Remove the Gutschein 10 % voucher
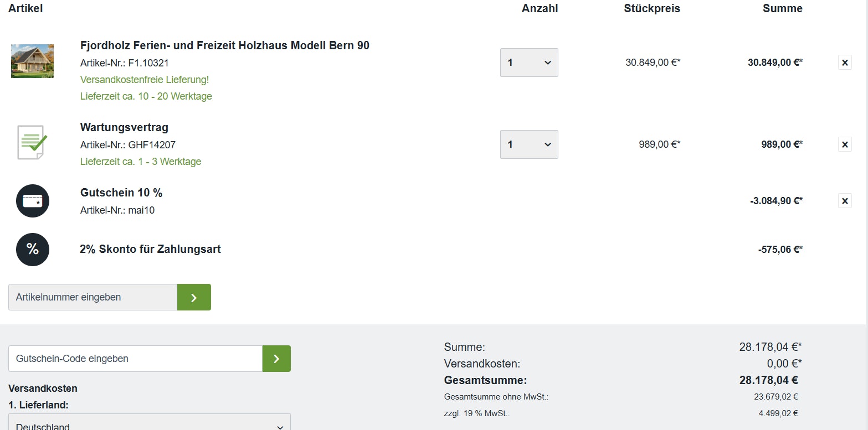This screenshot has height=430, width=868. [x=845, y=200]
